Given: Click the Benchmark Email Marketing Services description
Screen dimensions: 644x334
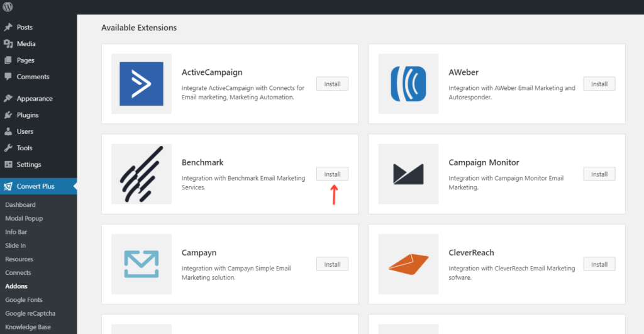Looking at the screenshot, I should click(243, 183).
